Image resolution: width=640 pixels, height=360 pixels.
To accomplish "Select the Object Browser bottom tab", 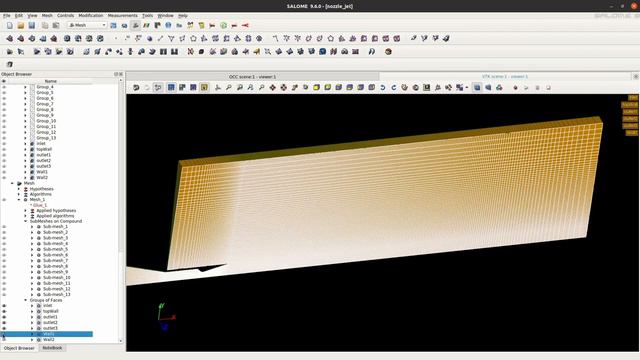I will (x=19, y=348).
